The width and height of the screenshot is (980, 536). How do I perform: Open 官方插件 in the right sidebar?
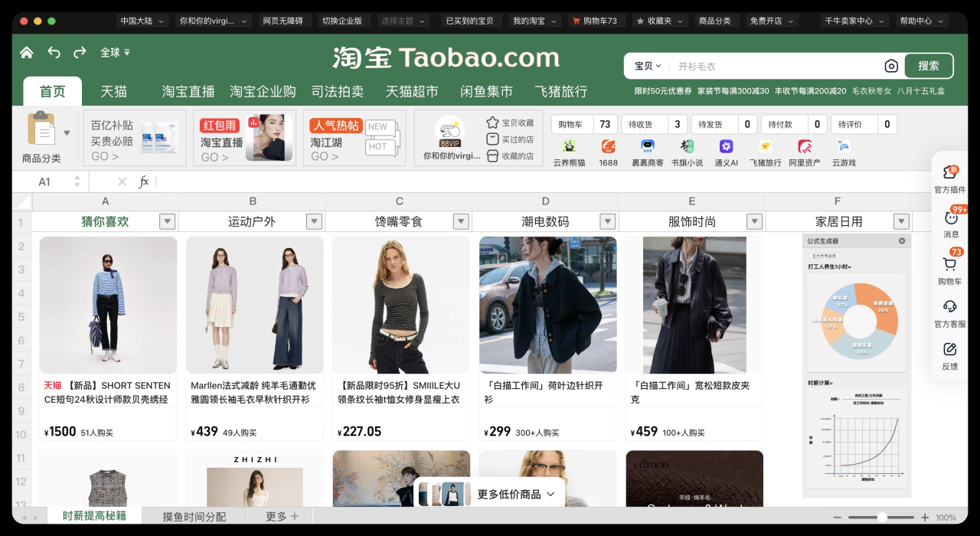point(950,179)
